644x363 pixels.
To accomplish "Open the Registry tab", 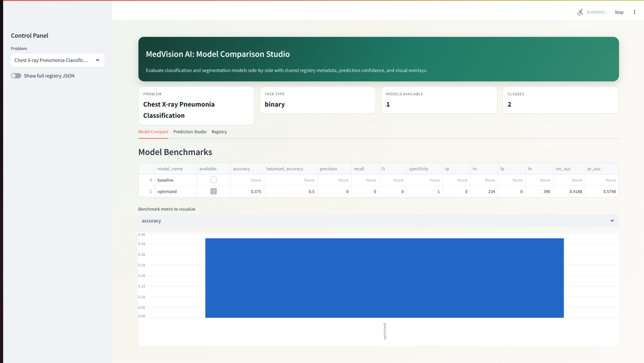I will pyautogui.click(x=219, y=132).
